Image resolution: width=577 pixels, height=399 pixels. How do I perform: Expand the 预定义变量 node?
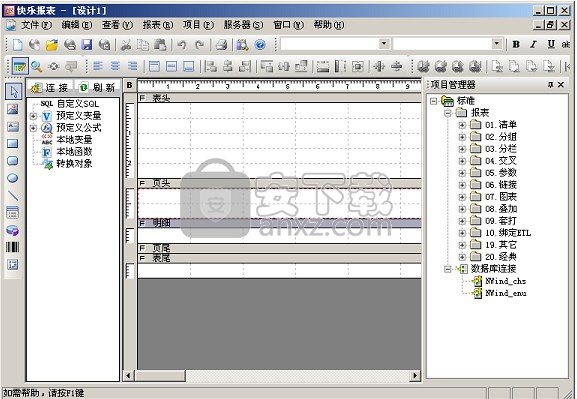tap(33, 116)
